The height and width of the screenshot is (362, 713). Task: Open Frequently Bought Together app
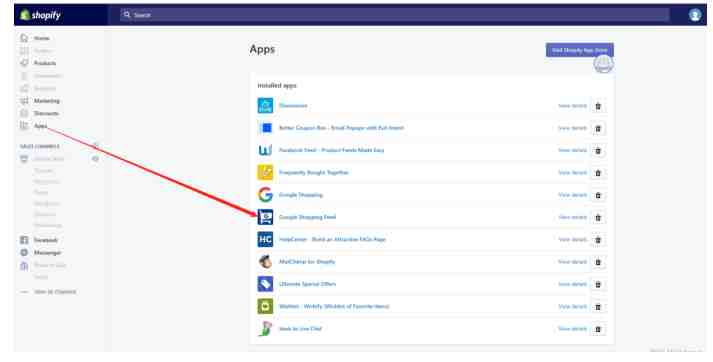pyautogui.click(x=313, y=172)
